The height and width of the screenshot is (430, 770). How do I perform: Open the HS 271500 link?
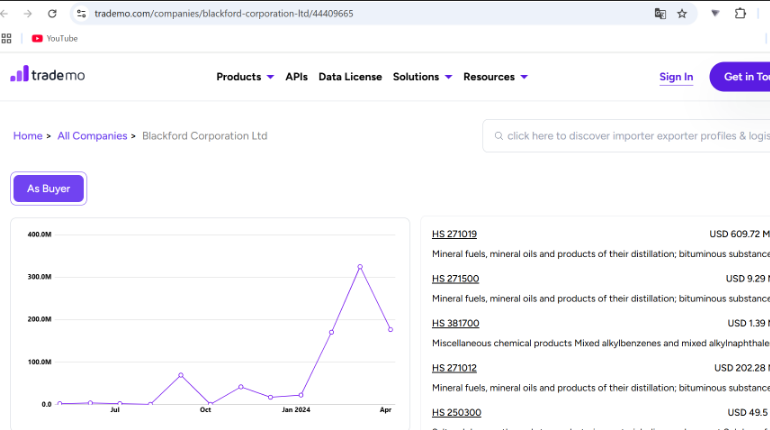coord(455,279)
